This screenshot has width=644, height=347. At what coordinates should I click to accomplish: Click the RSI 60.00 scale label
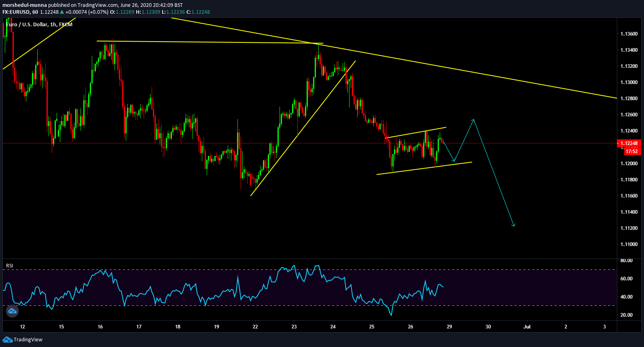[627, 279]
